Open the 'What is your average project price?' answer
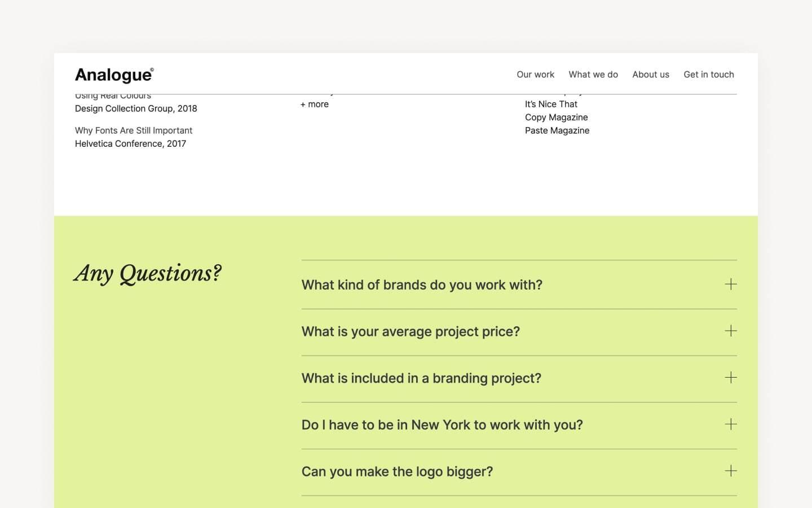 tap(411, 331)
